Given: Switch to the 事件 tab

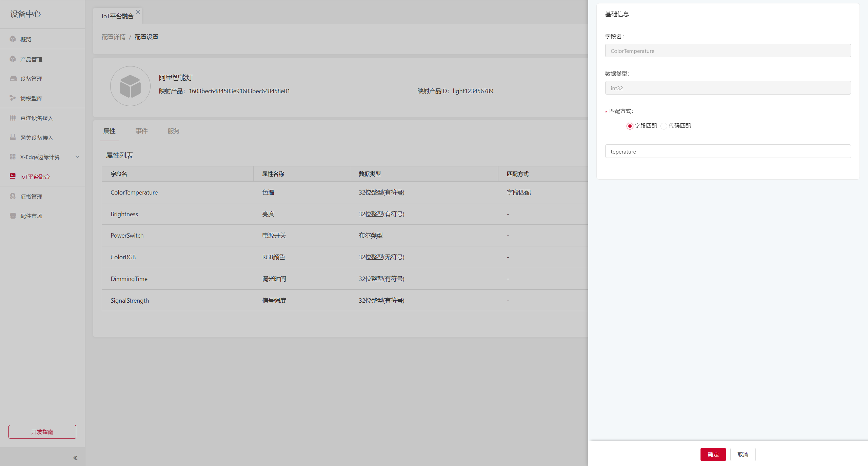Looking at the screenshot, I should point(141,131).
